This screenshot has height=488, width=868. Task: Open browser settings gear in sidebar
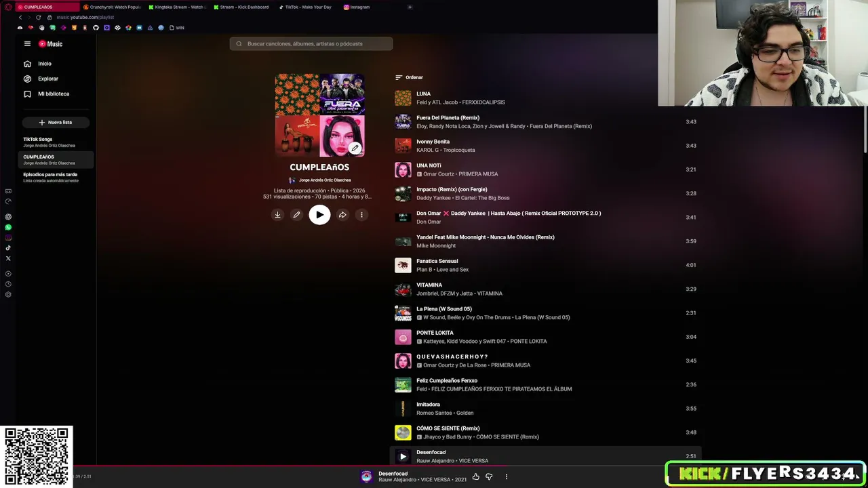(8, 294)
